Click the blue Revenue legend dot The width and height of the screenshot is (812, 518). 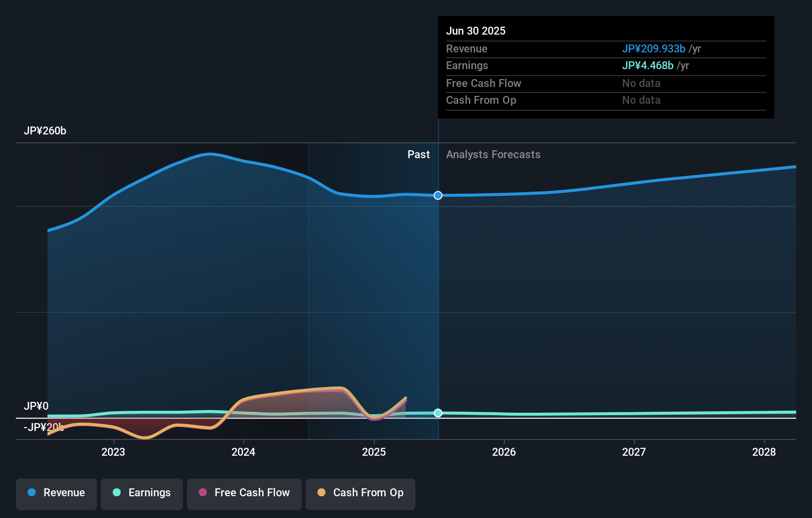pos(32,492)
